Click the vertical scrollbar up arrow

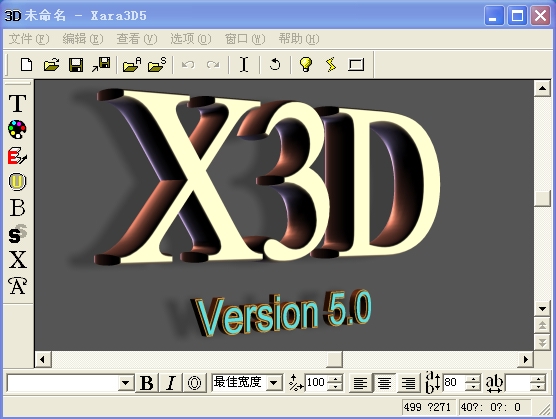[x=542, y=88]
